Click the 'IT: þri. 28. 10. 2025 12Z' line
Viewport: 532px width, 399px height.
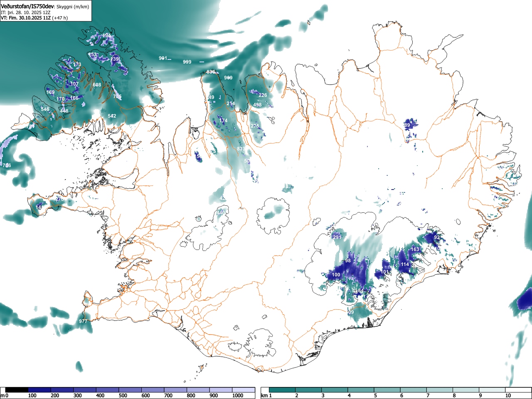[26, 12]
